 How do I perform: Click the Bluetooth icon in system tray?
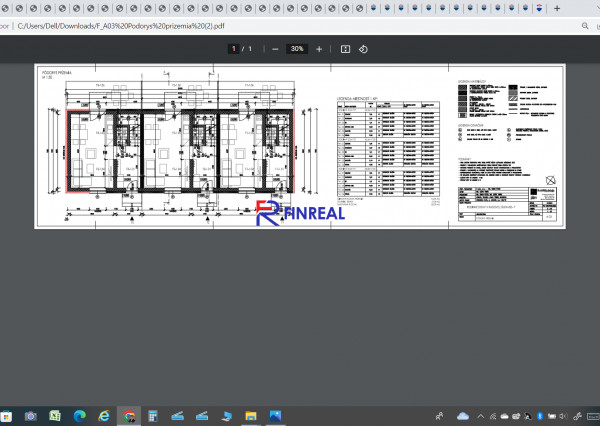tap(540, 416)
